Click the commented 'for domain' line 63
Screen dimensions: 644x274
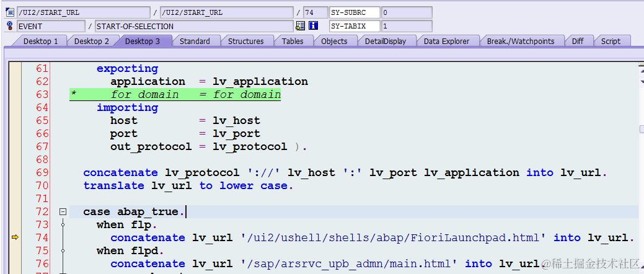pos(175,94)
